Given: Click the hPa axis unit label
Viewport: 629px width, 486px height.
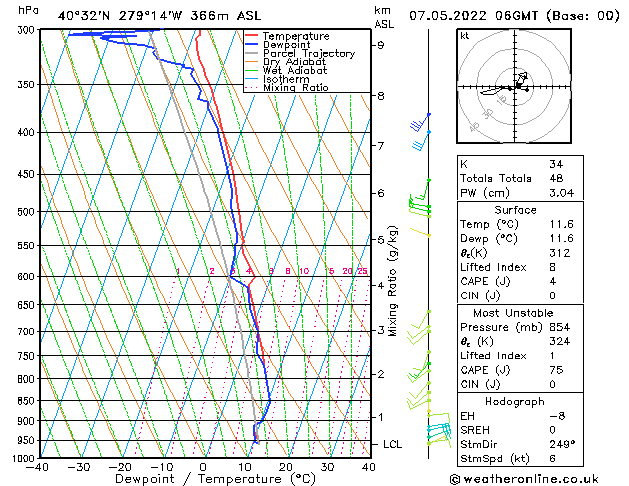Looking at the screenshot, I should (28, 11).
